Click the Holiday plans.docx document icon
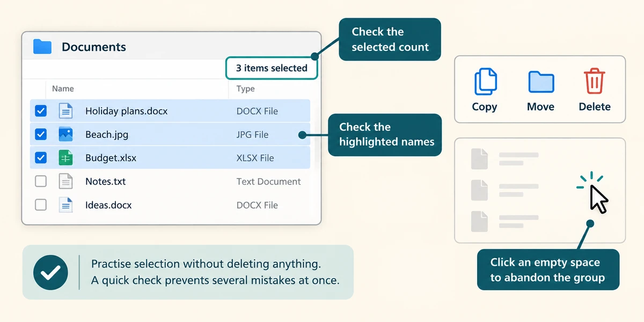Screen dimensions: 644x322 coord(65,111)
